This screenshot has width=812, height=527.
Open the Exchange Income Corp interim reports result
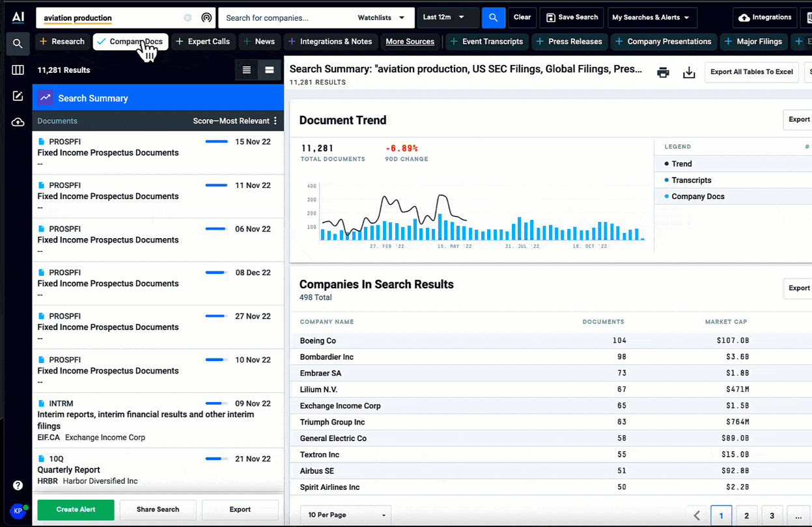click(x=158, y=420)
